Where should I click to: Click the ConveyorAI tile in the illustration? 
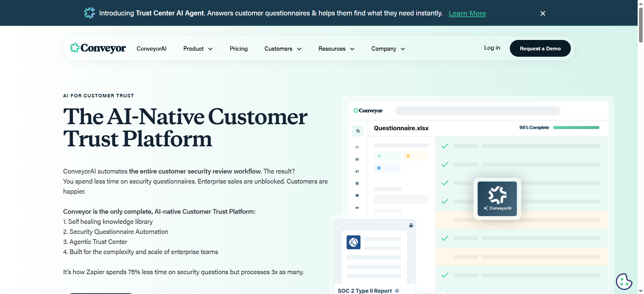click(497, 199)
